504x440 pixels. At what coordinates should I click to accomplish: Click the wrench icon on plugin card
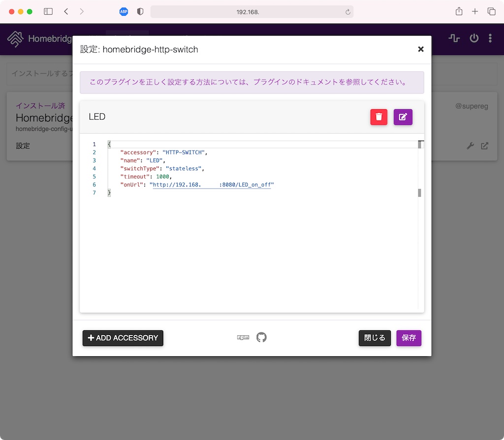470,146
